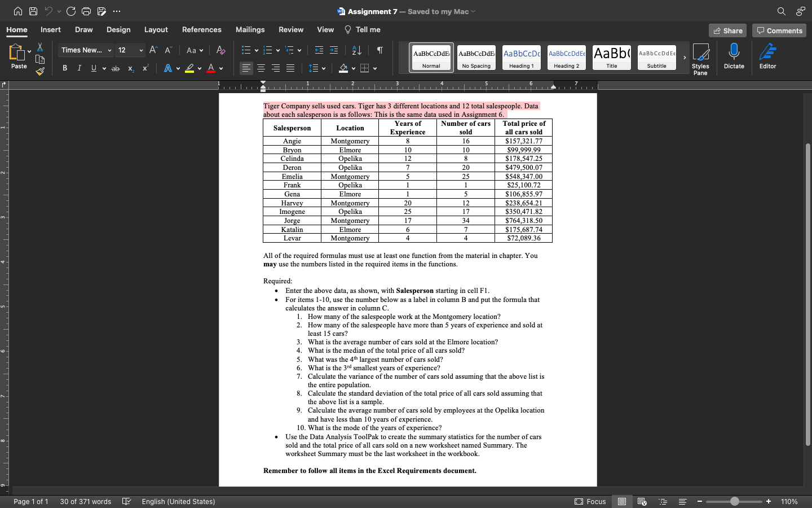Apply the yellow text highlight color
812x508 pixels.
pyautogui.click(x=189, y=68)
